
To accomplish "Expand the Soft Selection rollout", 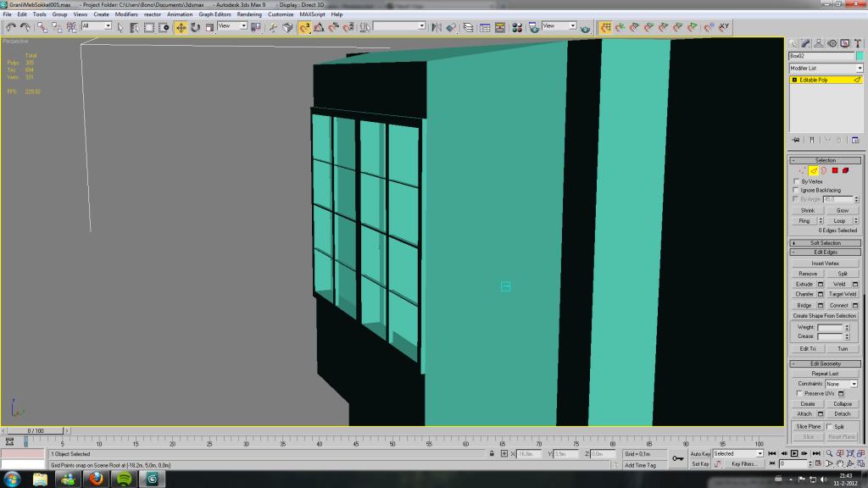I will pos(825,243).
